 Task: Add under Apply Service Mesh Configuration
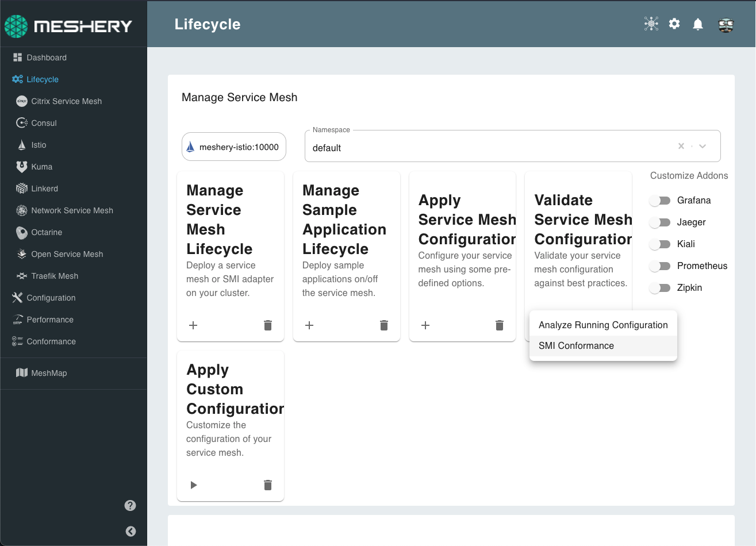tap(425, 325)
